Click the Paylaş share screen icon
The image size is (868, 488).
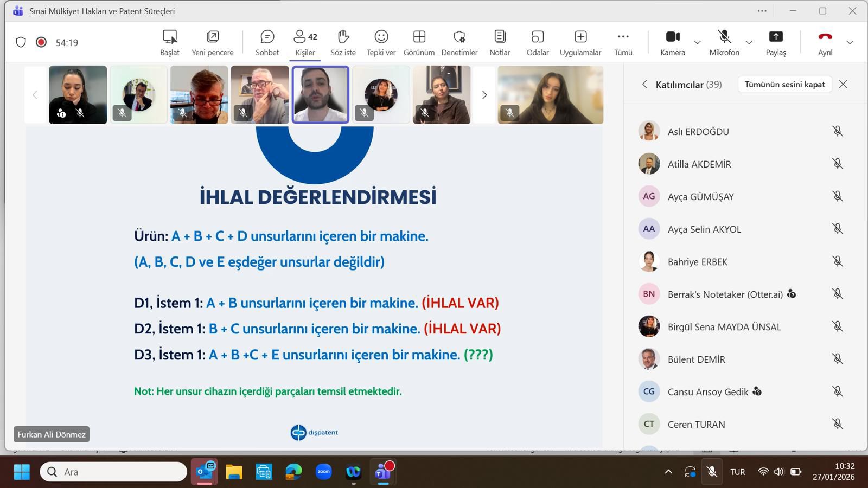click(776, 37)
